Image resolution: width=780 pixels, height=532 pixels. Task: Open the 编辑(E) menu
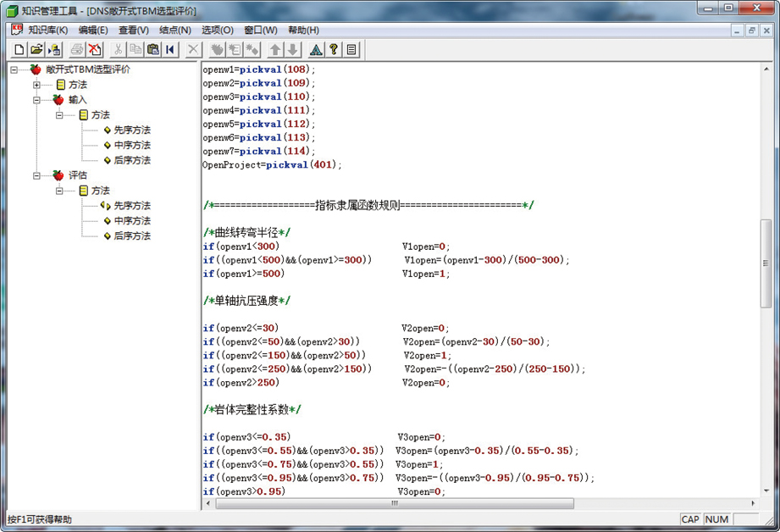(93, 30)
